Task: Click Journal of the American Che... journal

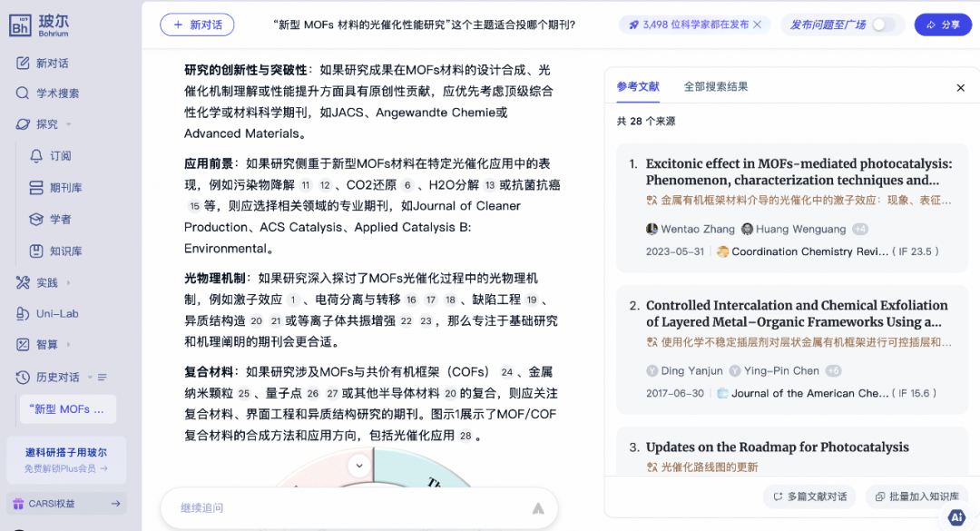Action: coord(810,393)
